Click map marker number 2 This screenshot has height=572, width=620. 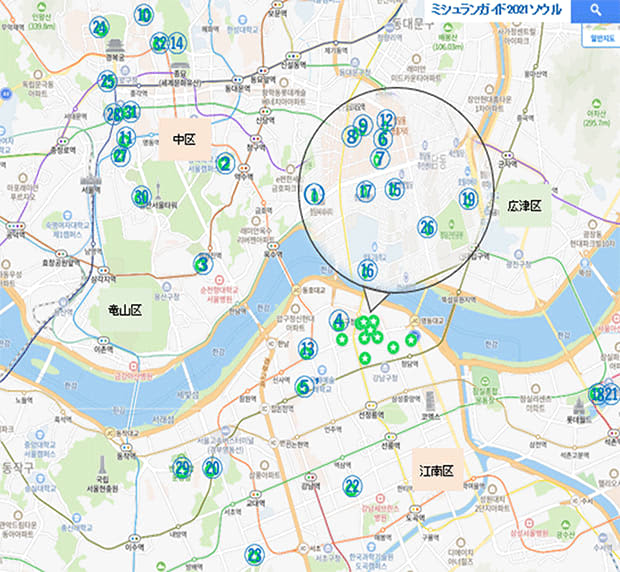click(225, 164)
